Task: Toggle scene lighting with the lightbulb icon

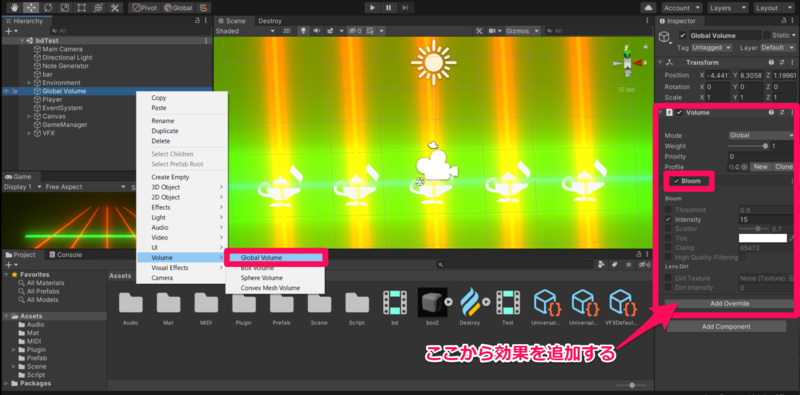Action: click(x=304, y=31)
